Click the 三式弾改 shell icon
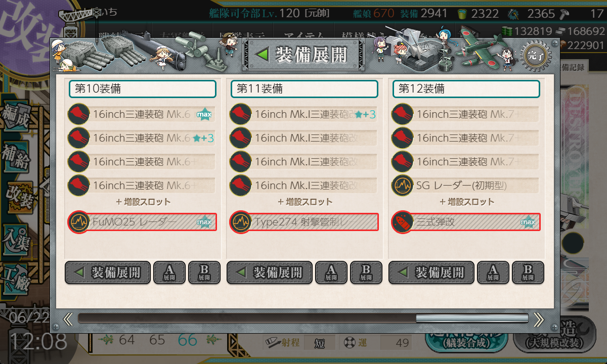This screenshot has width=607, height=364. [x=402, y=222]
